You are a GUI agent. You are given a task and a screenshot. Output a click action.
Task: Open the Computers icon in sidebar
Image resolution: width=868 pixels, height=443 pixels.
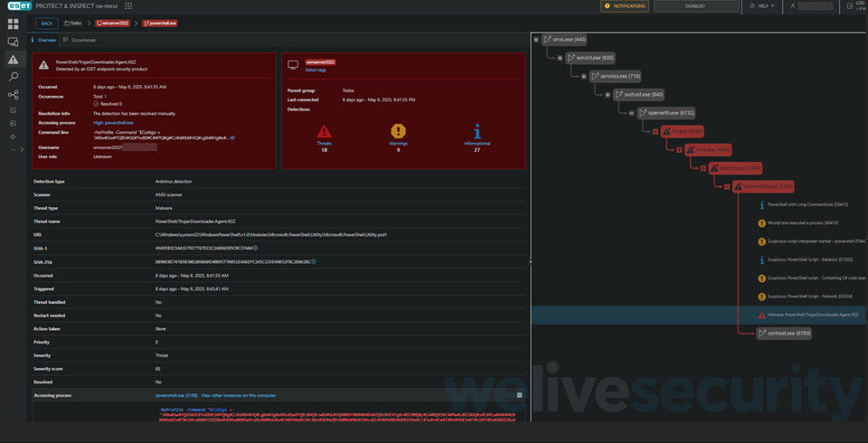13,42
